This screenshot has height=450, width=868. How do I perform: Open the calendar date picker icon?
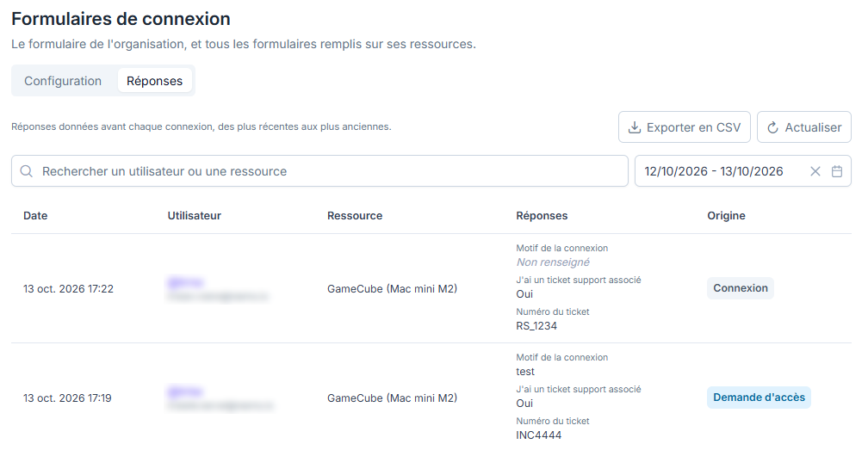coord(837,171)
